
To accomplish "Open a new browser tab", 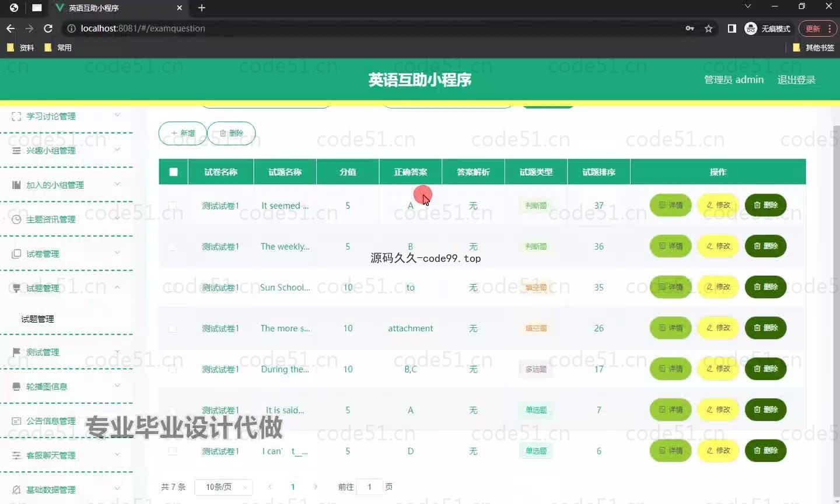I will (202, 8).
